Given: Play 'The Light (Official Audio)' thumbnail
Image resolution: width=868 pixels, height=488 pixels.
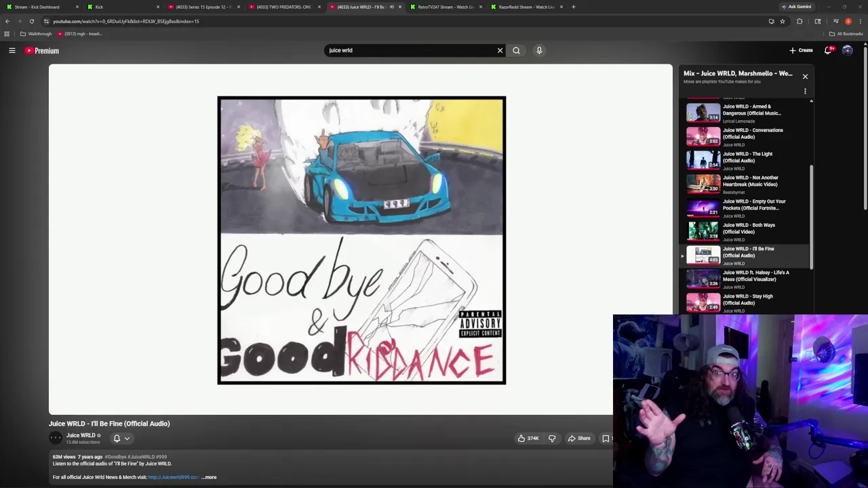Looking at the screenshot, I should click(x=703, y=159).
